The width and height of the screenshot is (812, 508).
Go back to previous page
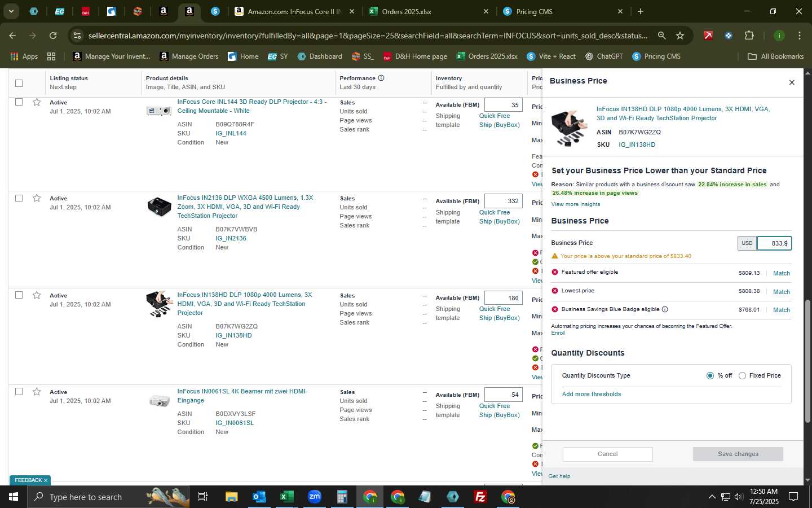pyautogui.click(x=12, y=36)
